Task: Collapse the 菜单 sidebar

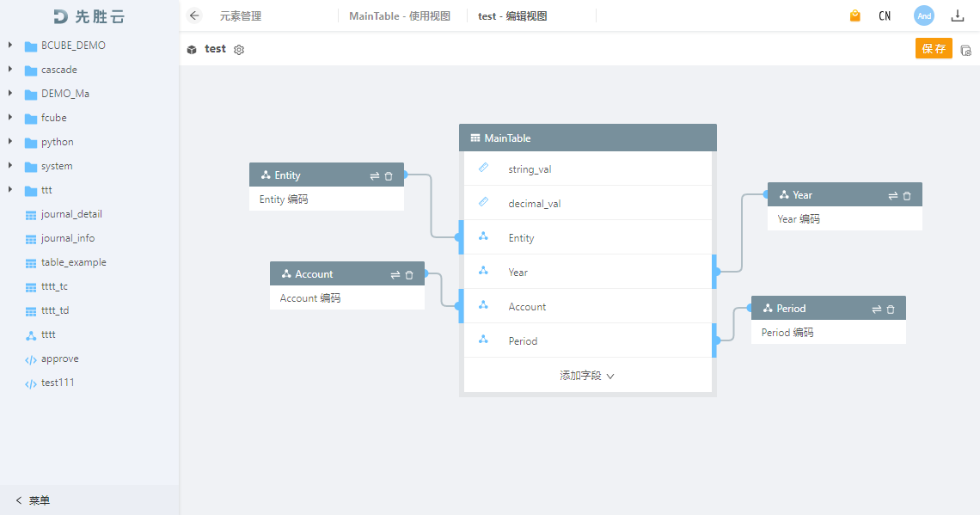Action: coord(33,500)
